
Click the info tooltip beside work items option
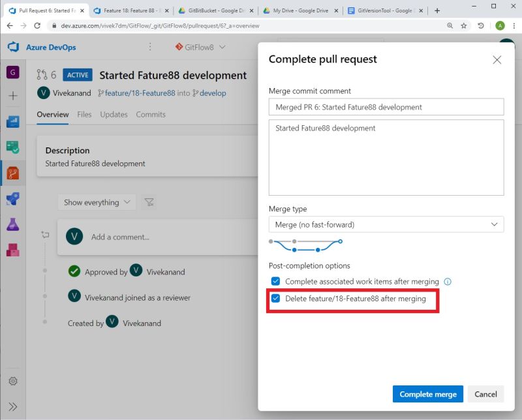pos(447,282)
